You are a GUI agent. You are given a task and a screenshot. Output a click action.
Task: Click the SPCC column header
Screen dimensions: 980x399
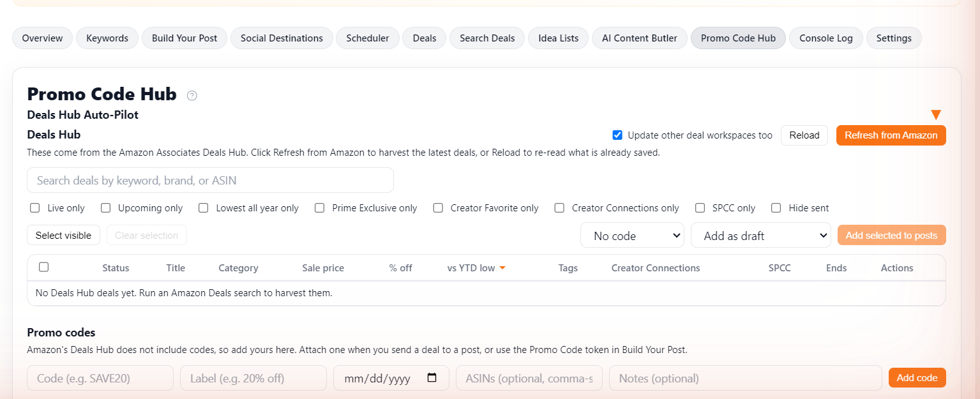coord(780,268)
